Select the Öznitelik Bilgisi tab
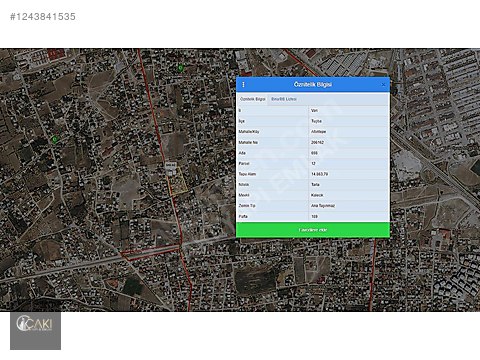 pos(253,99)
